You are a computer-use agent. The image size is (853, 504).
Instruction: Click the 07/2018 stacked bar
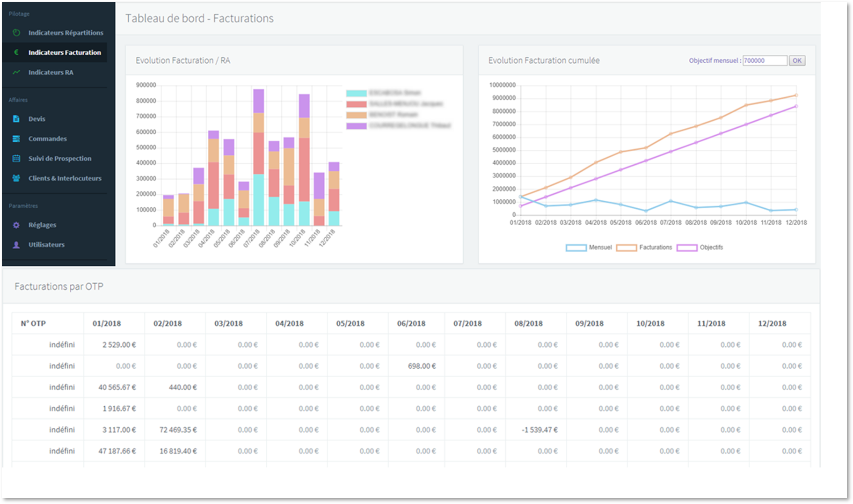pyautogui.click(x=259, y=157)
